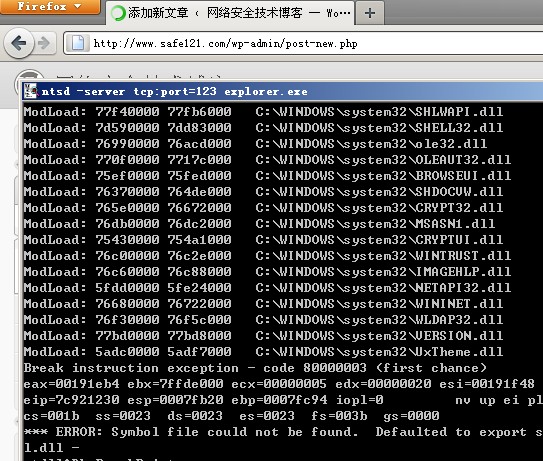543x461 pixels.
Task: Select the 添加新文章 browser tab
Action: pyautogui.click(x=230, y=13)
